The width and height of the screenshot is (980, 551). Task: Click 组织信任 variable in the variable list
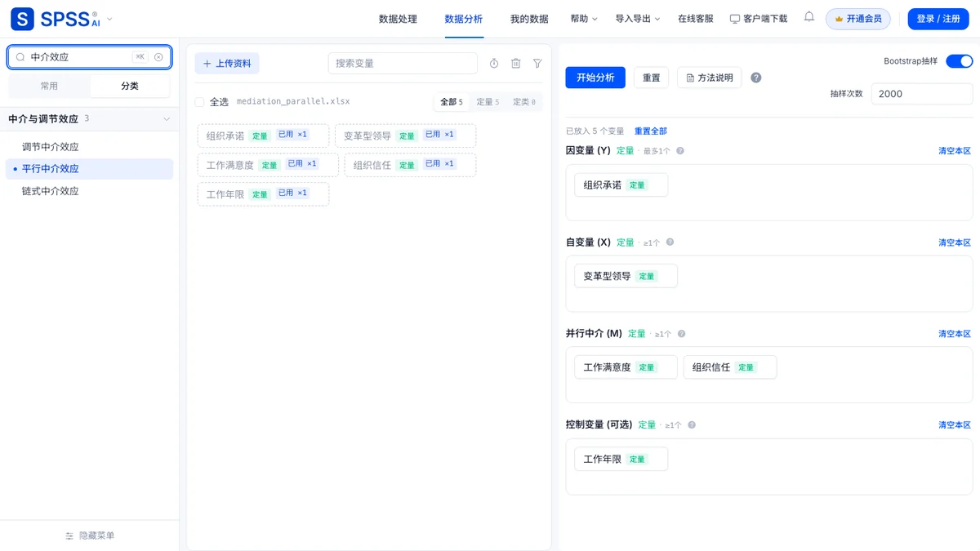[410, 165]
